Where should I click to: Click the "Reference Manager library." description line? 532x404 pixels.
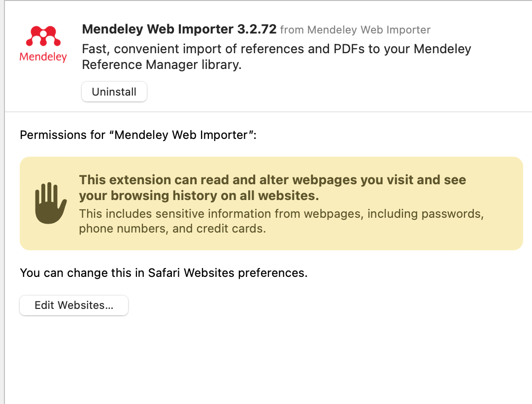point(162,65)
